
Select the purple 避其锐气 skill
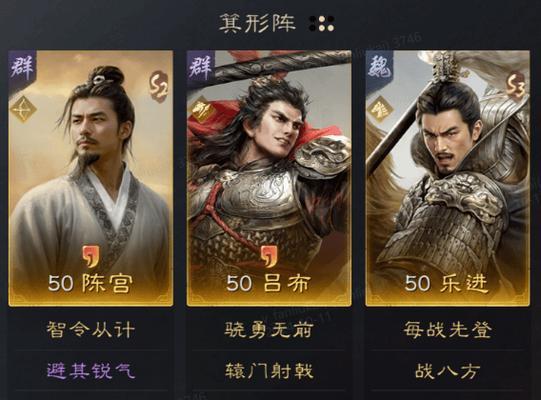[91, 371]
